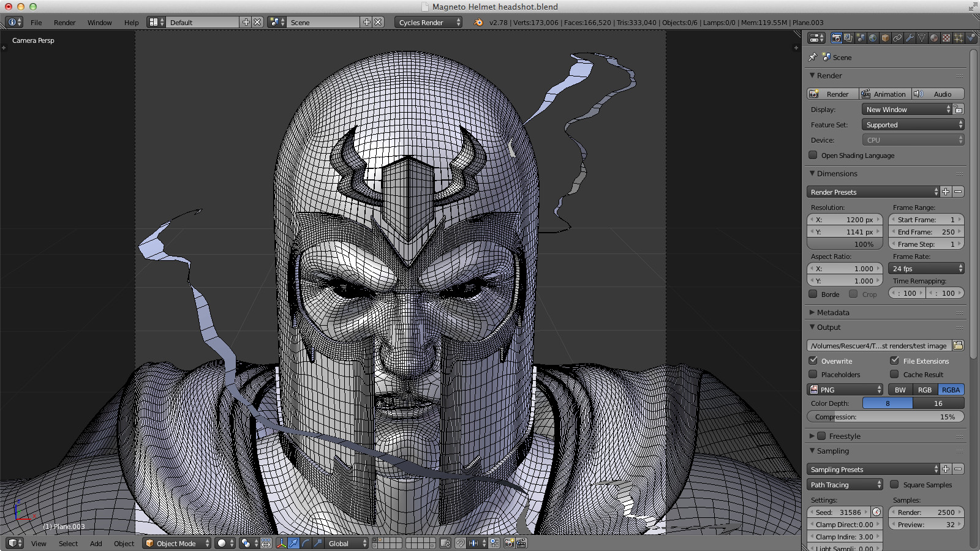Uncheck the Overwrite checkbox

tap(813, 361)
